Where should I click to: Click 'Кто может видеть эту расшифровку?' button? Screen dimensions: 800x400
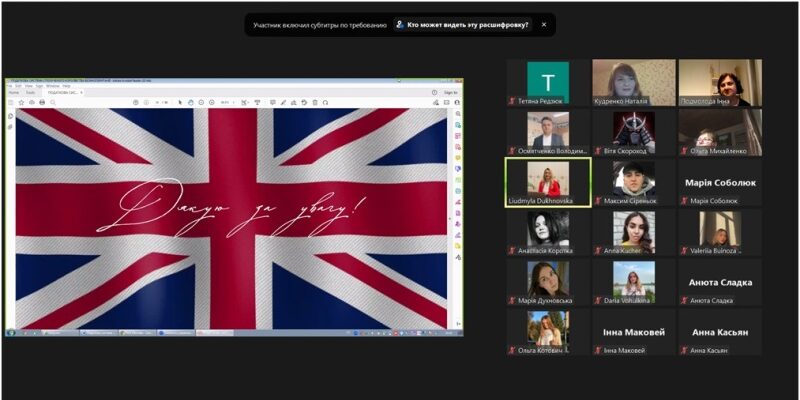pos(463,24)
